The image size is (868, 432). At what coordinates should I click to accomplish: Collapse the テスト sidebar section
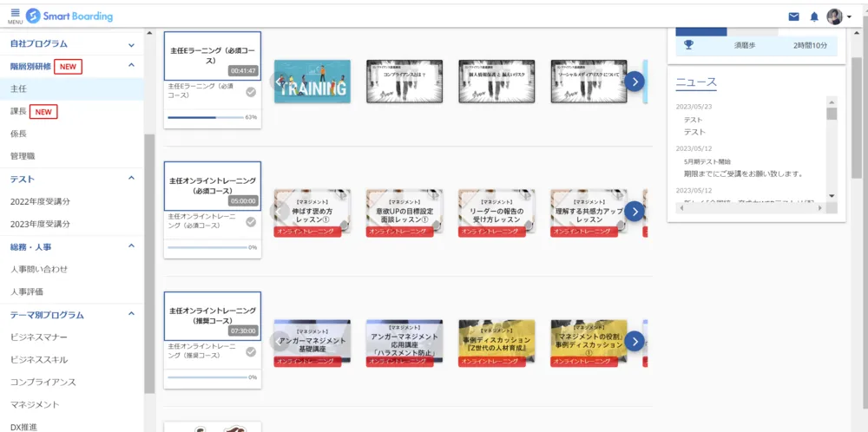click(x=131, y=179)
